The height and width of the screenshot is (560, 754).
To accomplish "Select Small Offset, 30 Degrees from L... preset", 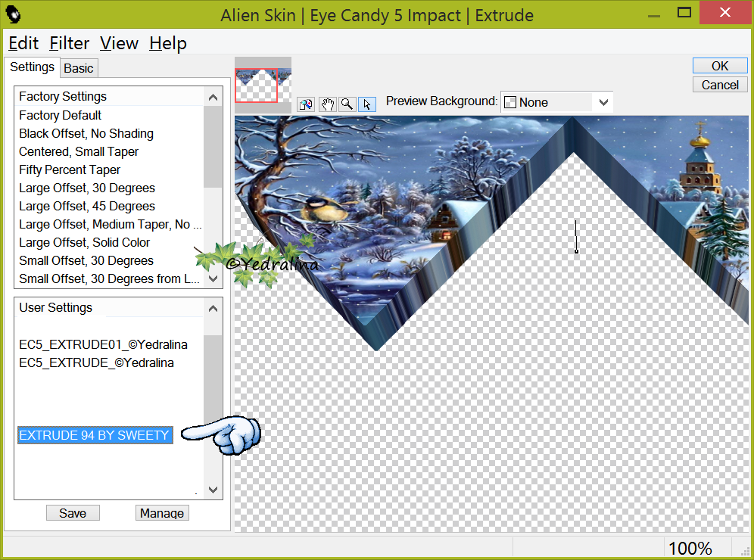I will [109, 278].
